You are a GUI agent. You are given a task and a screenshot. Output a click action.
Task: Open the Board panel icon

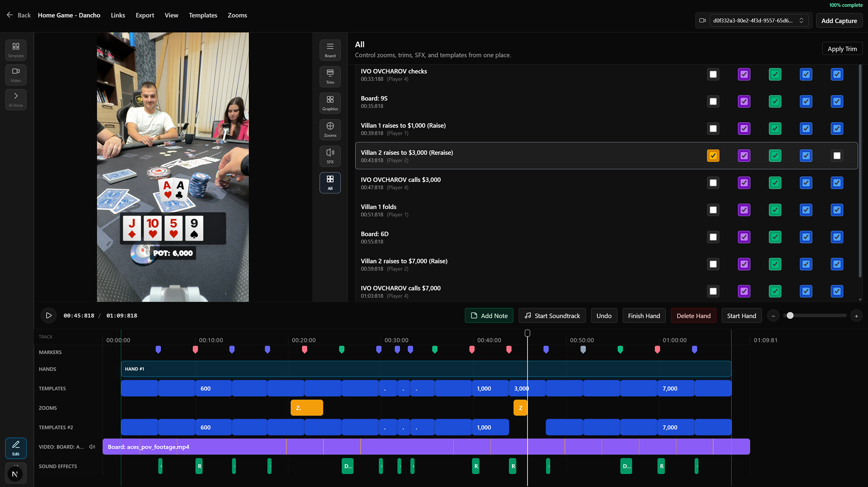pos(330,50)
